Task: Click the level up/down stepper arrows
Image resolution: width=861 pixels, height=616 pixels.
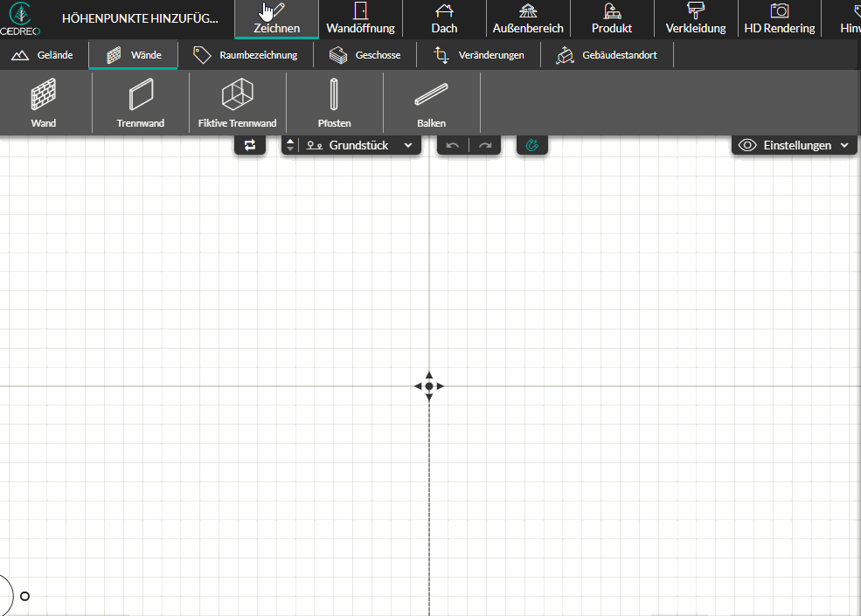Action: (290, 145)
